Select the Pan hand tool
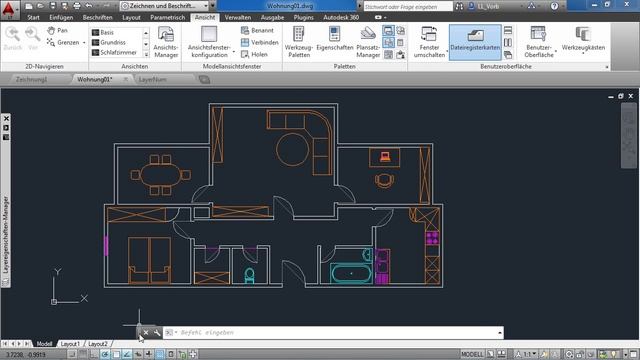 (57, 31)
